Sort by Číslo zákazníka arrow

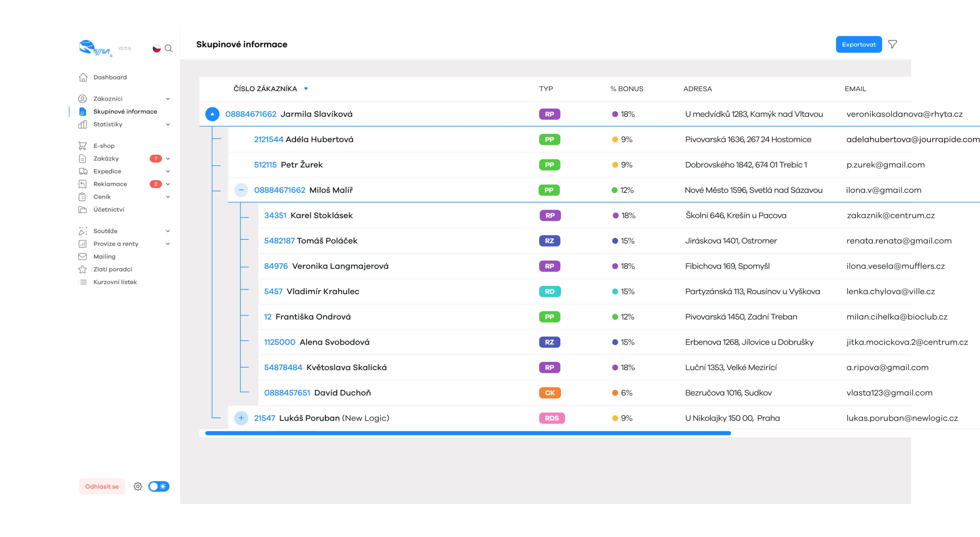(306, 89)
